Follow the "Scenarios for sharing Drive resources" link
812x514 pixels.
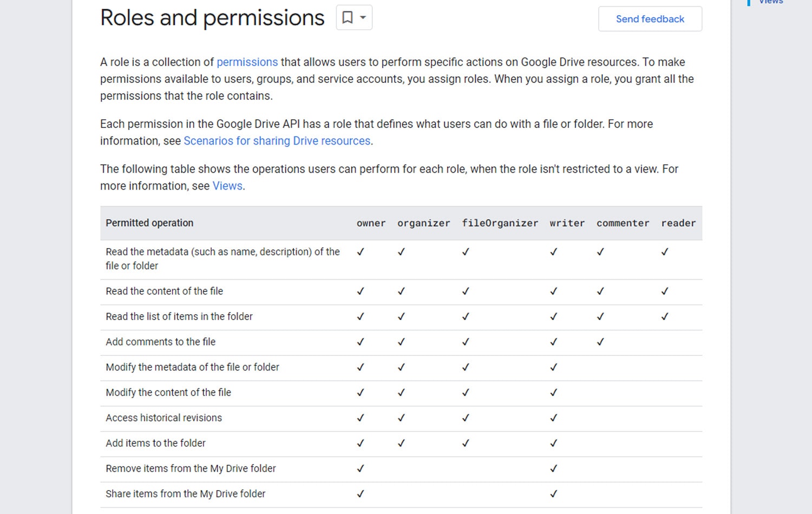(277, 141)
